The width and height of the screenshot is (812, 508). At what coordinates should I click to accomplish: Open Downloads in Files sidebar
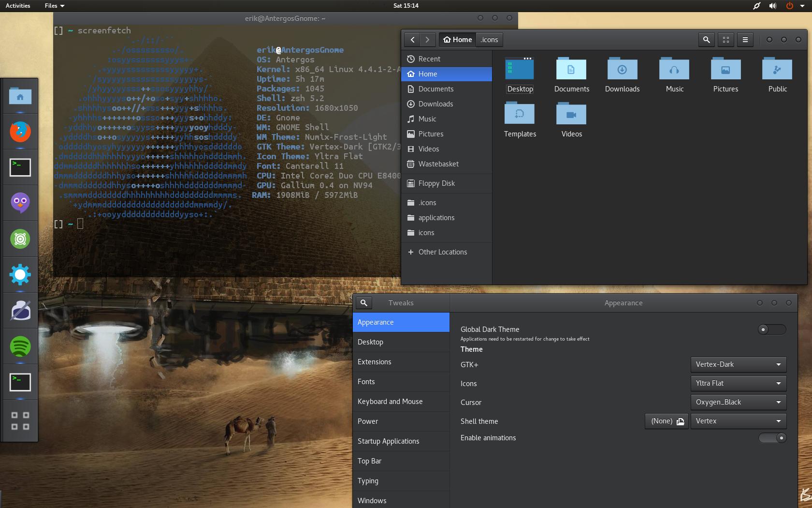click(447, 104)
